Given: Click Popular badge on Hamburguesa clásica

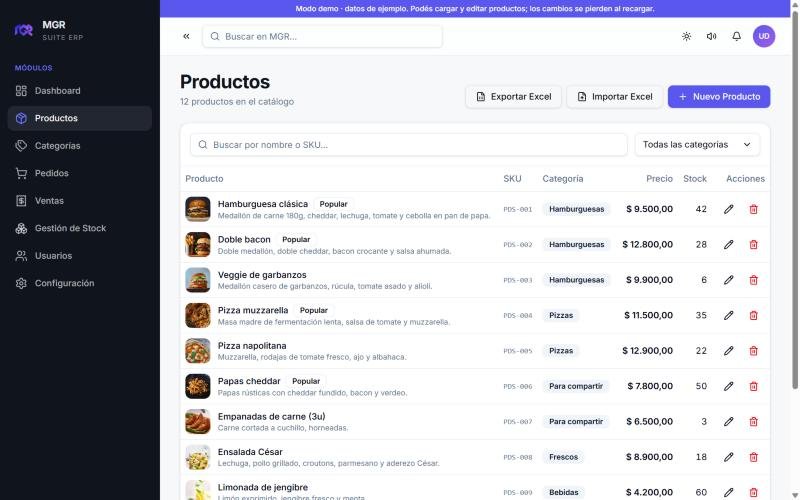Looking at the screenshot, I should 333,204.
